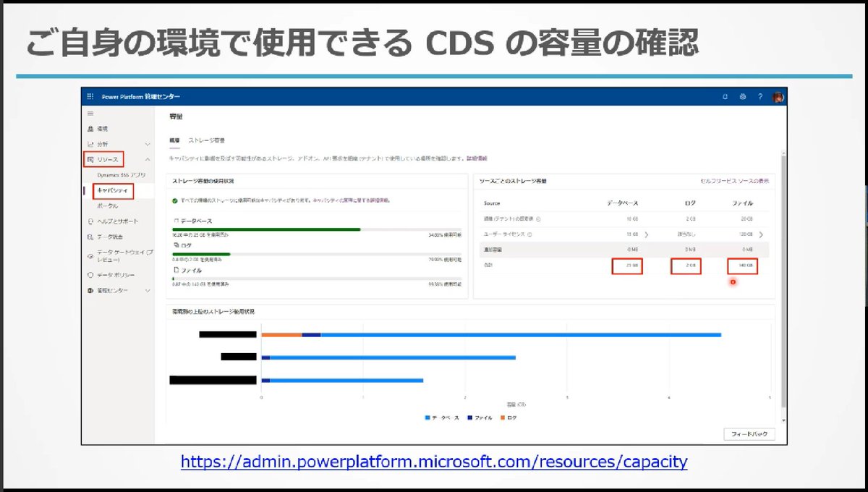
Task: Click the データベース usage progress bar
Action: coord(317,229)
